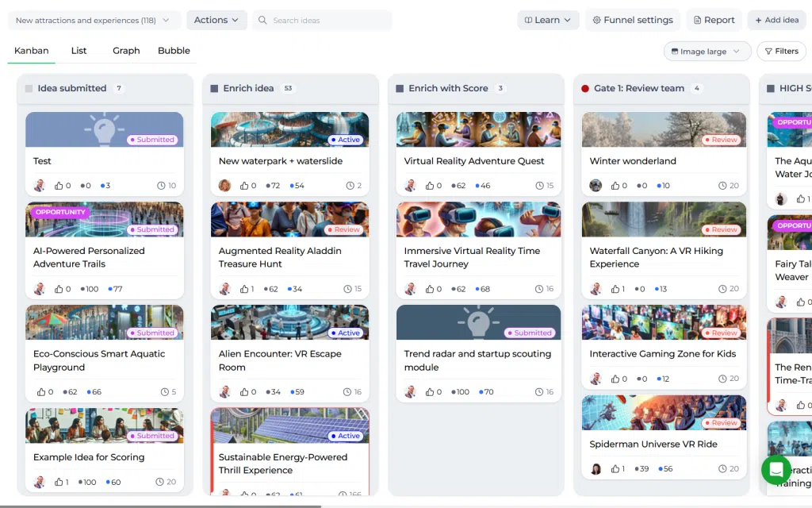Select the Bubble view tab

pyautogui.click(x=174, y=51)
